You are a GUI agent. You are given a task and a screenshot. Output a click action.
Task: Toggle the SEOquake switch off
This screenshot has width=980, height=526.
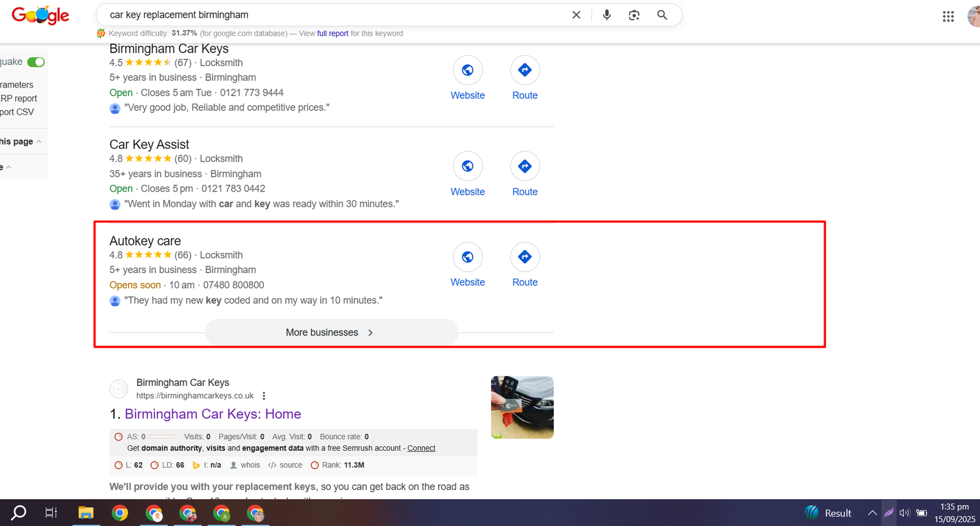(36, 62)
